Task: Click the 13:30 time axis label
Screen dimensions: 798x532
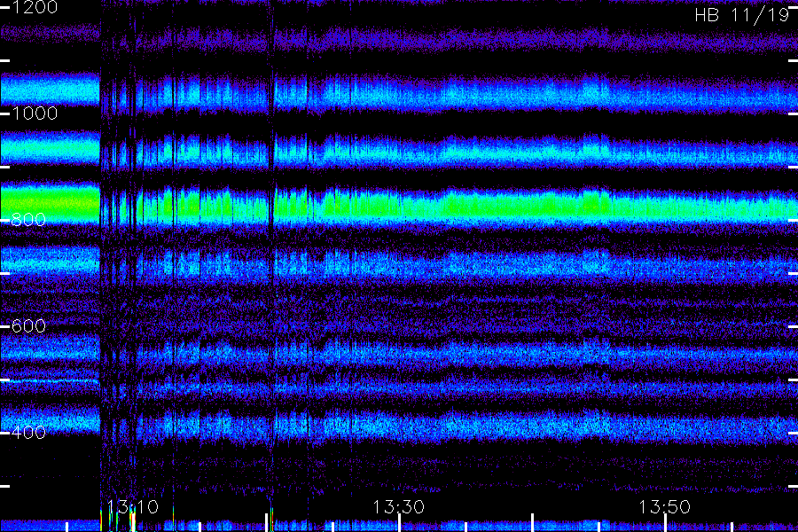Action: pyautogui.click(x=398, y=506)
